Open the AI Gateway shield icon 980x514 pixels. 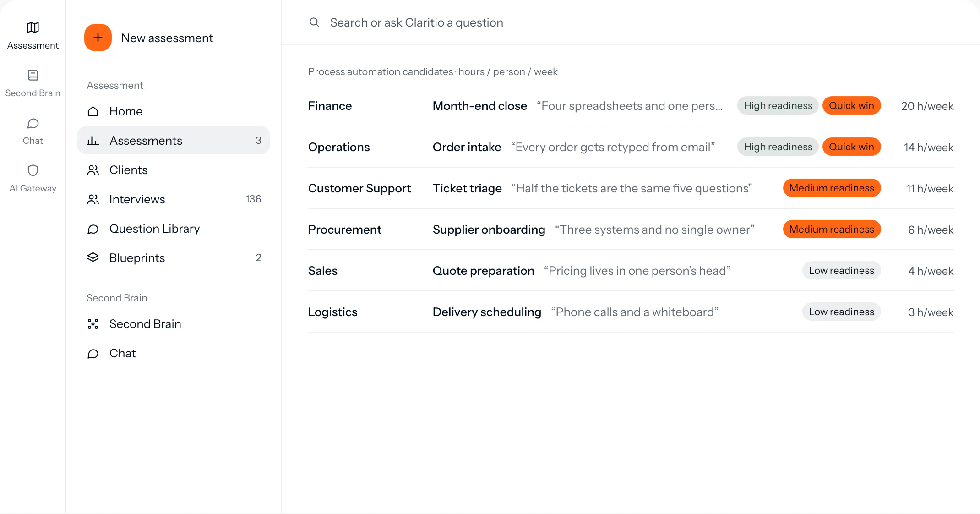(33, 170)
